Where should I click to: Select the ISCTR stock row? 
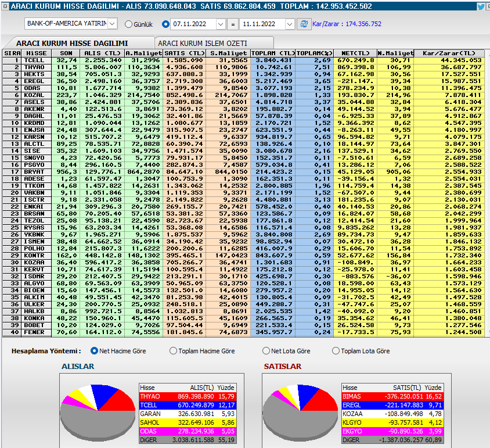pyautogui.click(x=244, y=200)
